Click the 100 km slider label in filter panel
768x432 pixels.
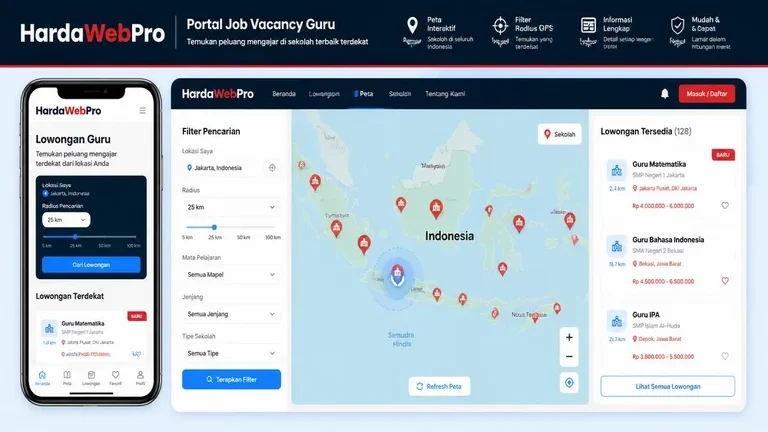click(273, 238)
